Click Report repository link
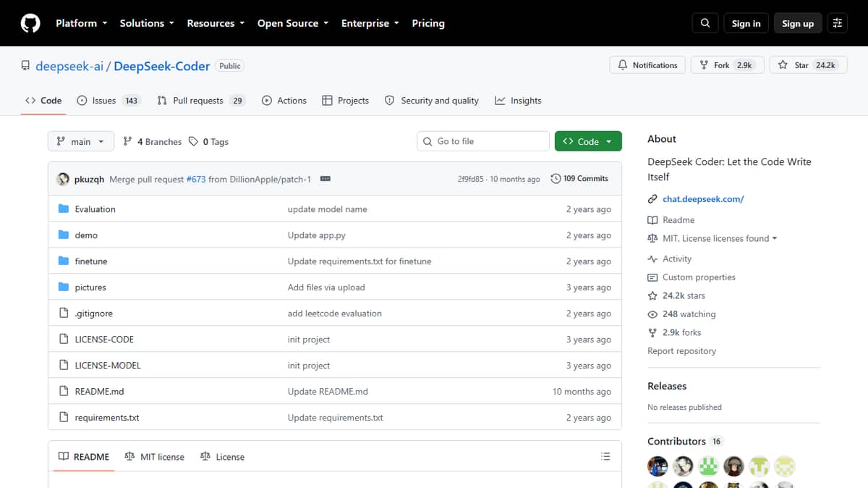The image size is (868, 488). click(681, 351)
